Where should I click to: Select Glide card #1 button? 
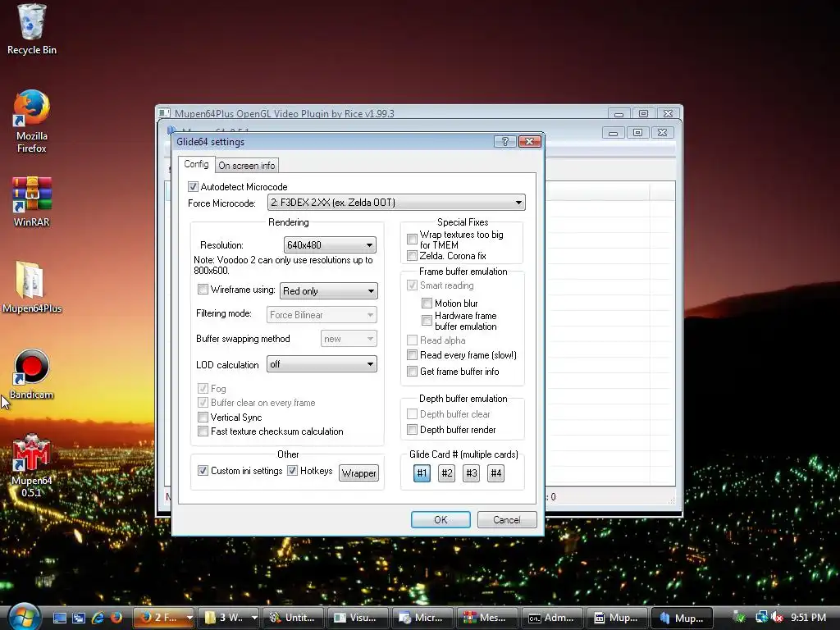[x=422, y=473]
